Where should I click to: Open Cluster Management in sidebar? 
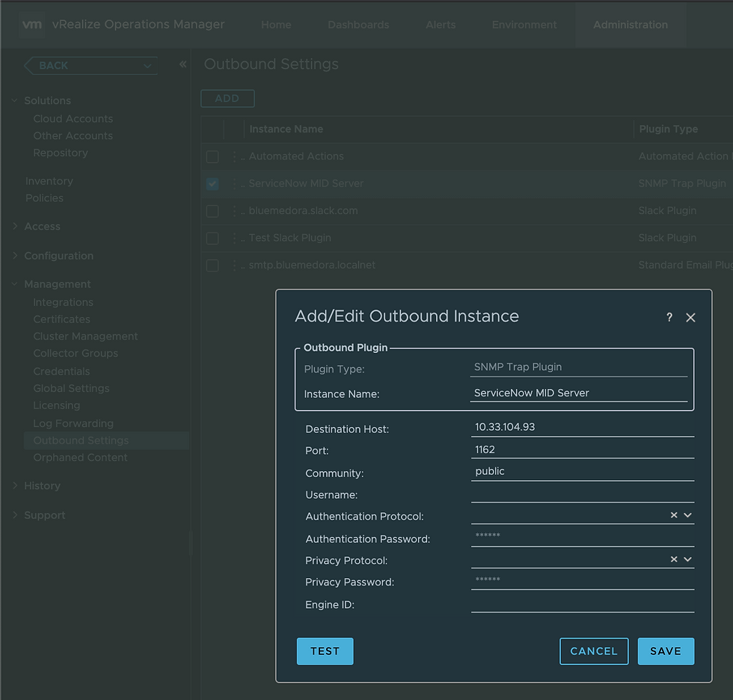[85, 337]
